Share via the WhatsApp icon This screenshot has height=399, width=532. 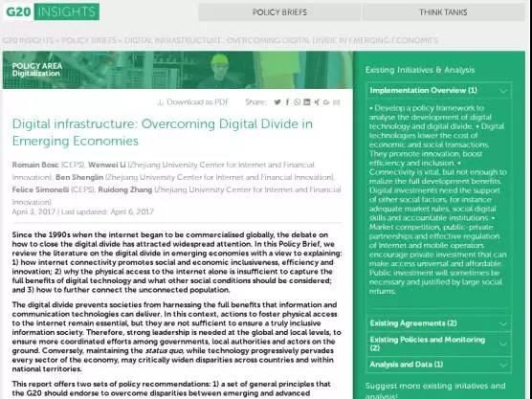click(298, 102)
